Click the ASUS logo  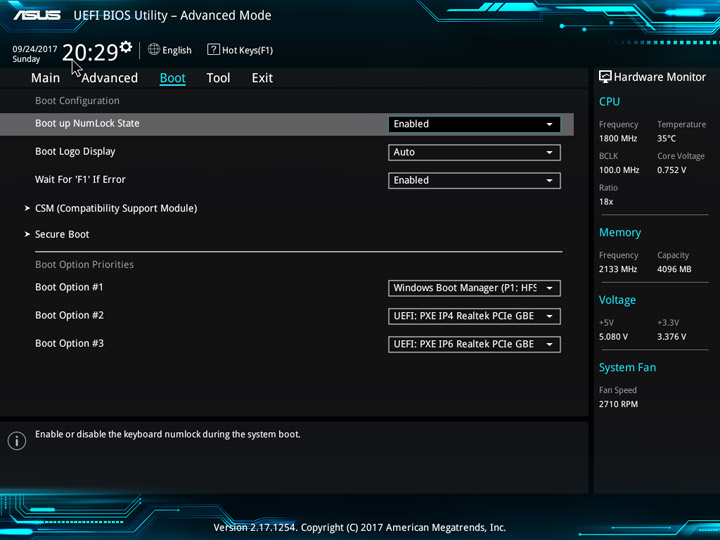[37, 15]
